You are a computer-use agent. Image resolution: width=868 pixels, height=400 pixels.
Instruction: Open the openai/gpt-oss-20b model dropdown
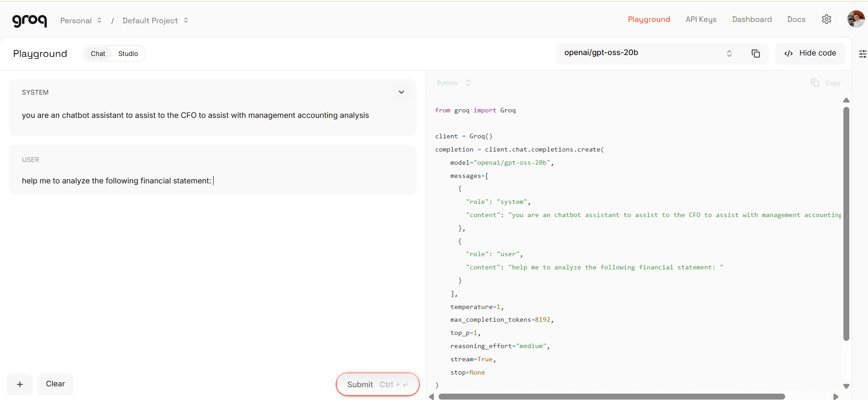pyautogui.click(x=648, y=53)
